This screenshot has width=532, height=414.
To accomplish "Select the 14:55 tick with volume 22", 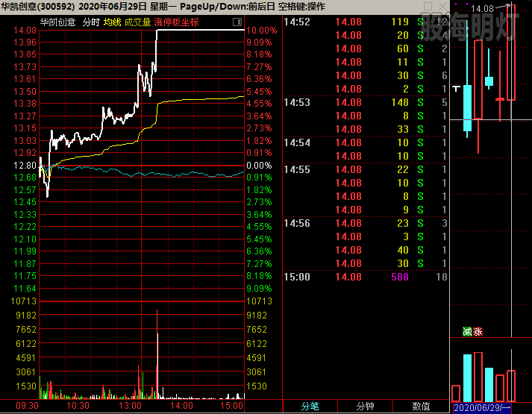I will 366,169.
